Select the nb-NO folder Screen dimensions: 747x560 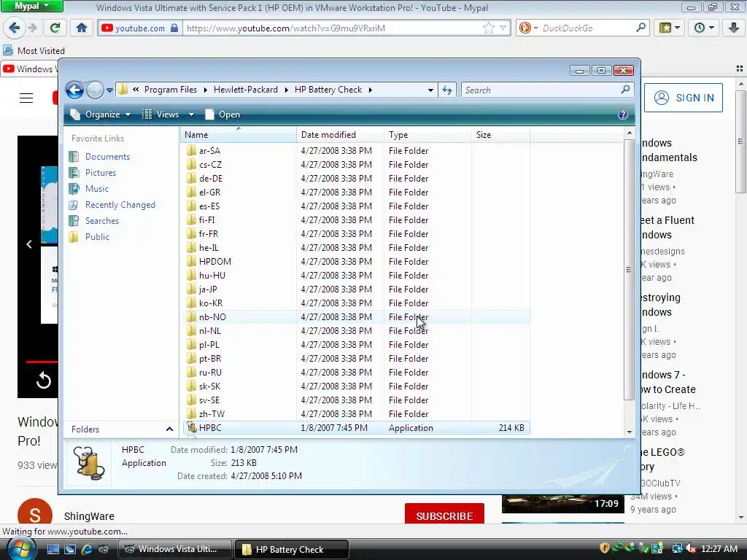(356, 316)
